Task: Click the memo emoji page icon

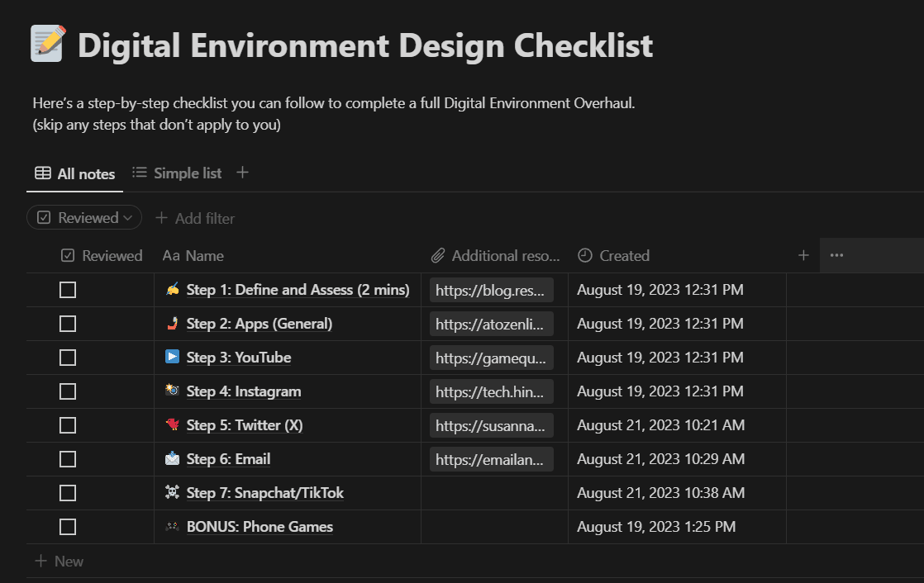Action: pos(47,44)
